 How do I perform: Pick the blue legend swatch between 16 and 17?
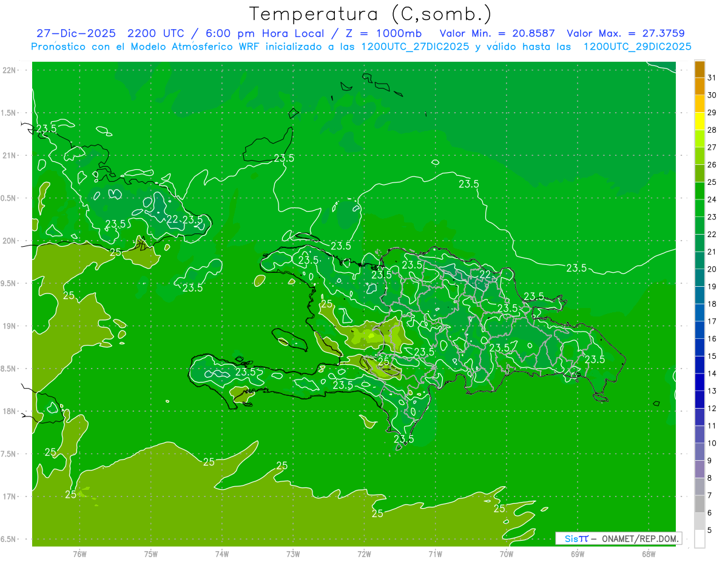pyautogui.click(x=699, y=330)
